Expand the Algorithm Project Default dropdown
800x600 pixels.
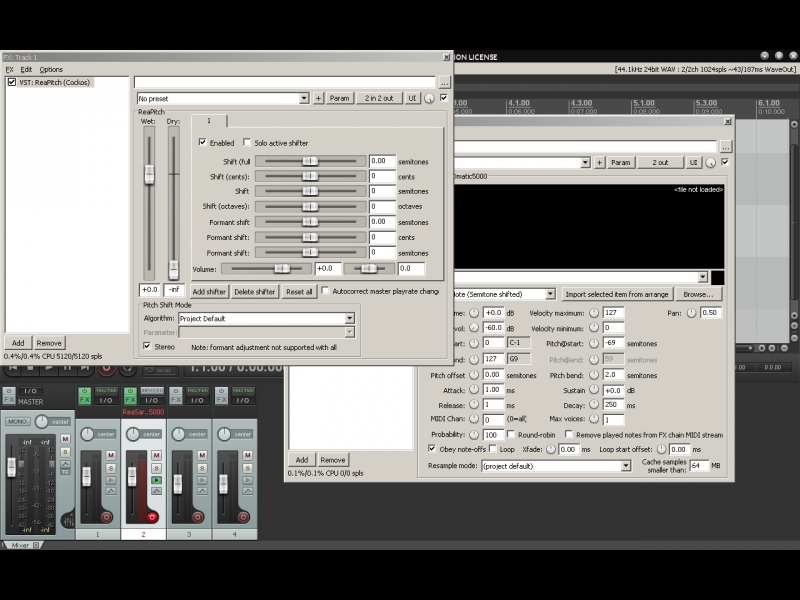265,318
